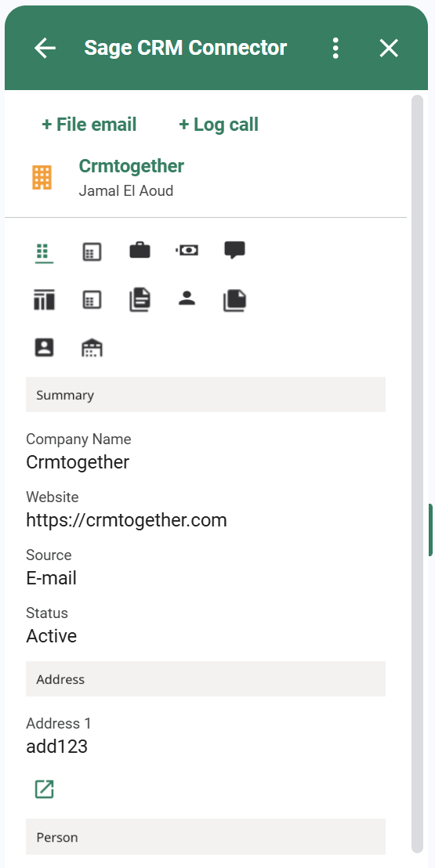Open the briefcase opportunities icon

140,250
